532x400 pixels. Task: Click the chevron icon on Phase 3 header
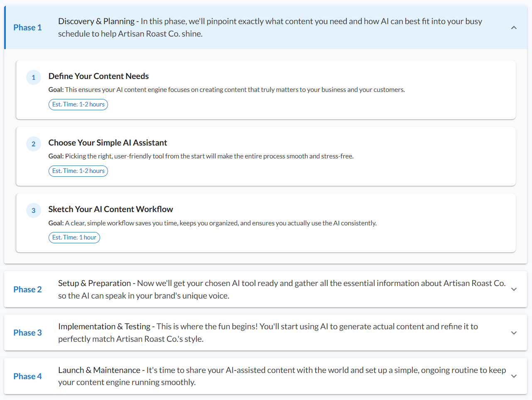tap(514, 332)
